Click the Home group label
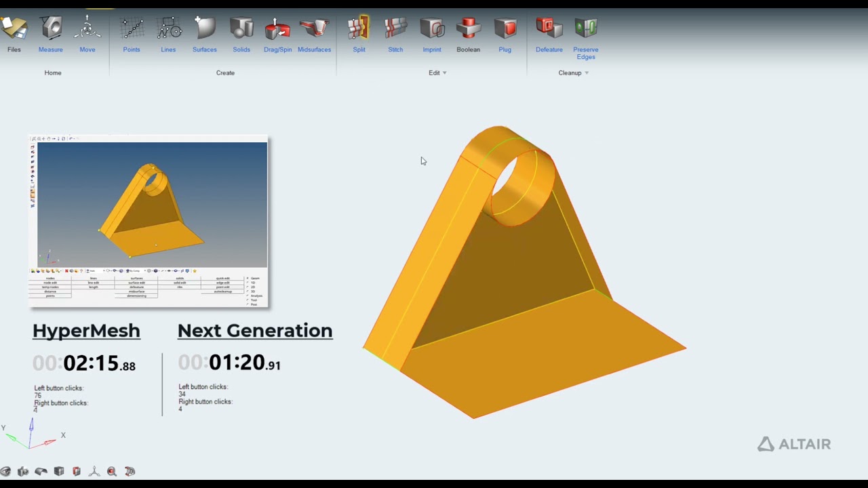868x488 pixels. [53, 73]
